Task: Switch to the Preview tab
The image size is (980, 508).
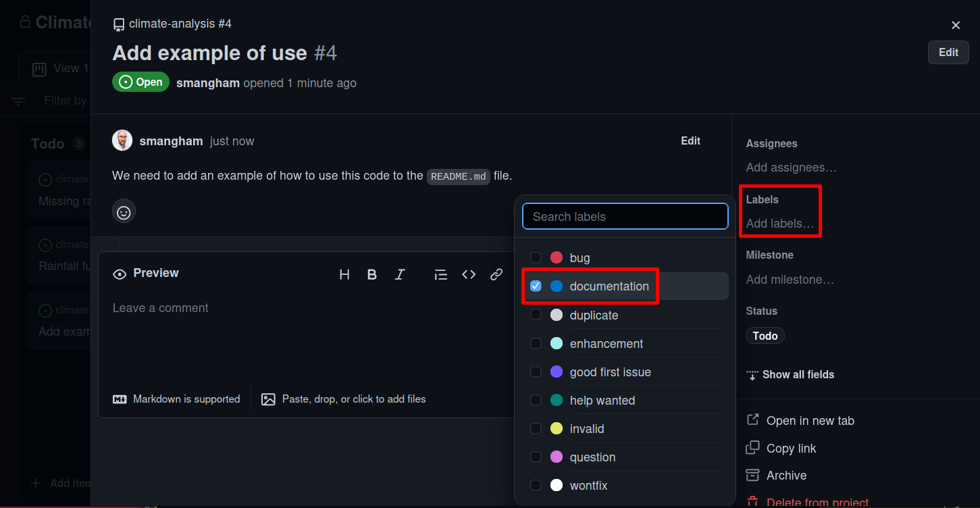Action: (x=145, y=273)
